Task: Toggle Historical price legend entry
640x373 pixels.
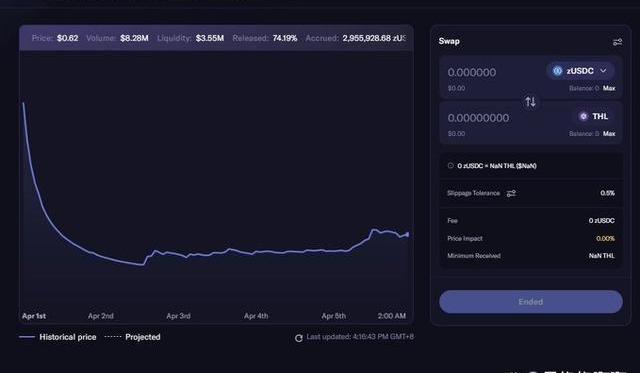Action: click(58, 337)
